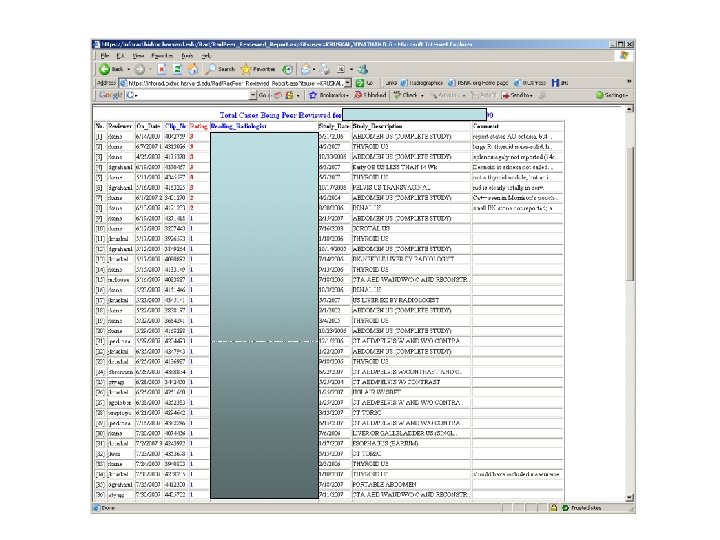Screen dimensions: 720x540
Task: Open History with the clock globe icon
Action: (287, 69)
